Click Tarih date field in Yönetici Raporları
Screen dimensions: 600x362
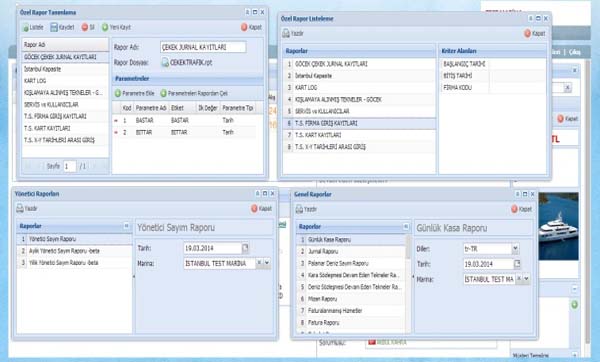pos(213,248)
